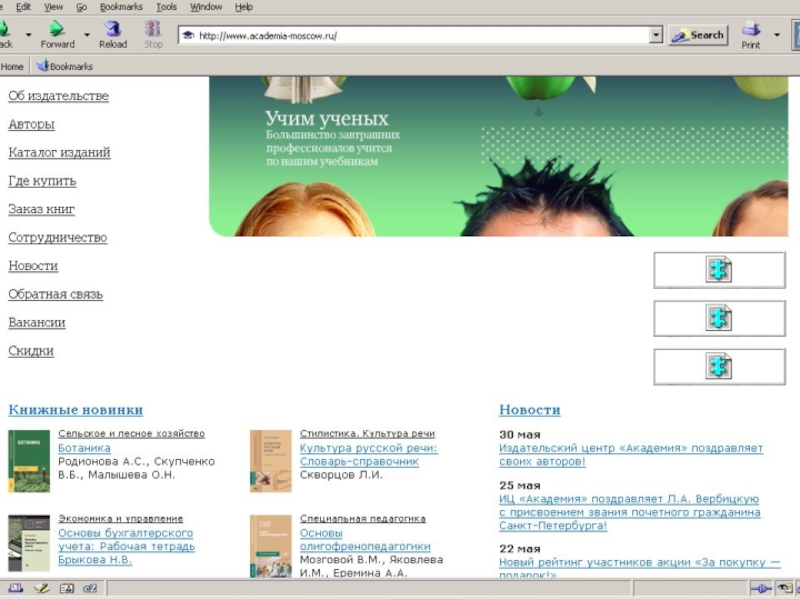
Task: Open the Window menu
Action: pyautogui.click(x=206, y=7)
